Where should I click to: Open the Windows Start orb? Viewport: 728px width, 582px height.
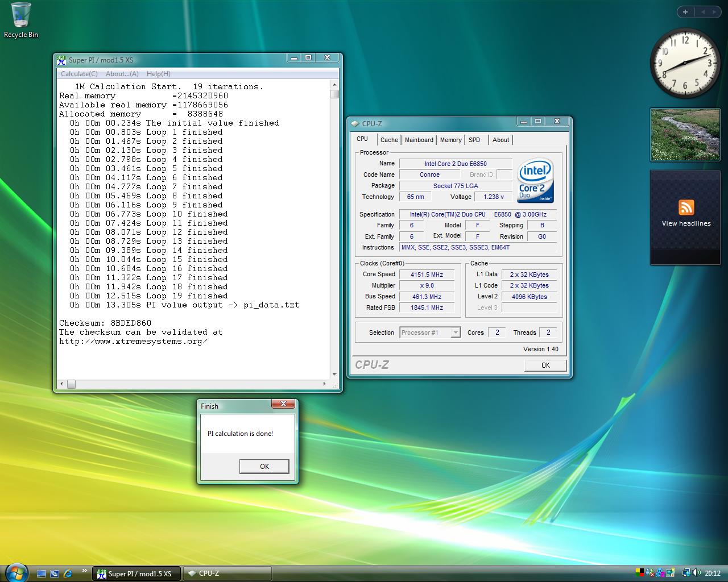click(16, 573)
